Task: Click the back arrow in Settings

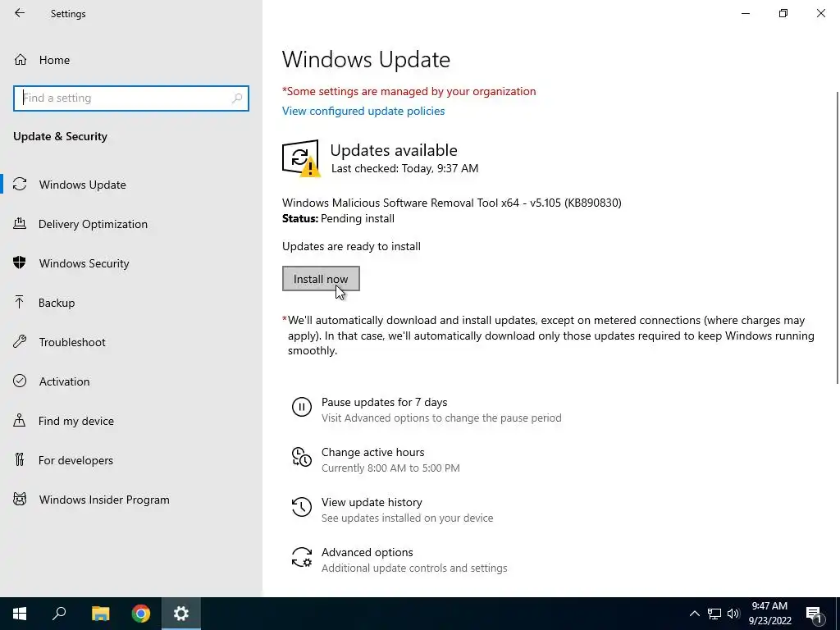Action: coord(20,13)
